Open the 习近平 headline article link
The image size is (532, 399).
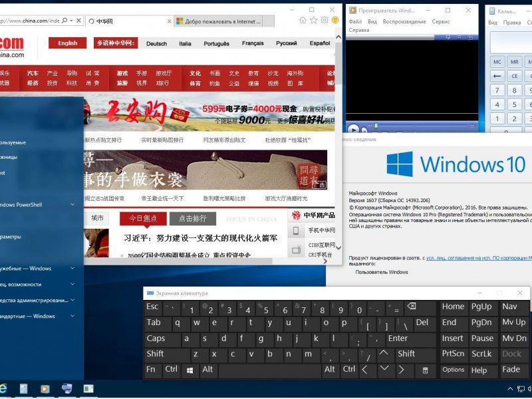click(x=201, y=238)
